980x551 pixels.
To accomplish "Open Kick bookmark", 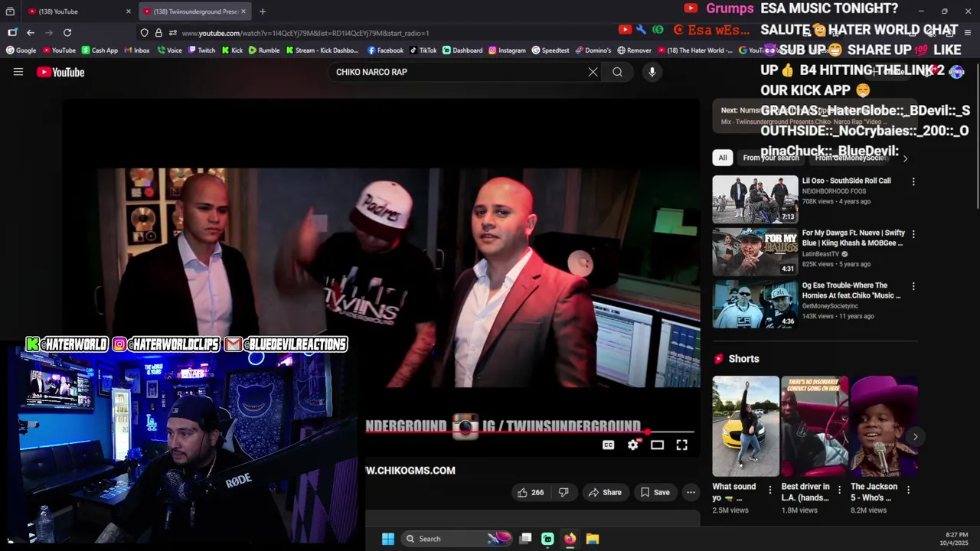I will click(232, 51).
